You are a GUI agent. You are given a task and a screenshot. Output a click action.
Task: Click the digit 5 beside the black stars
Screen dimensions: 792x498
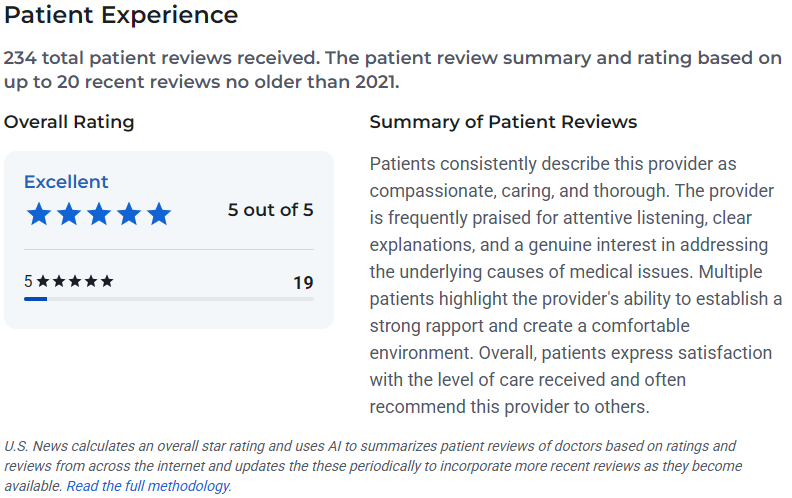pos(28,281)
